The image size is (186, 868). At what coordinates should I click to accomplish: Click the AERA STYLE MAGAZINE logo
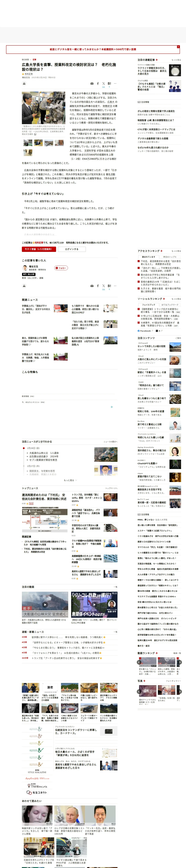[37, 771]
